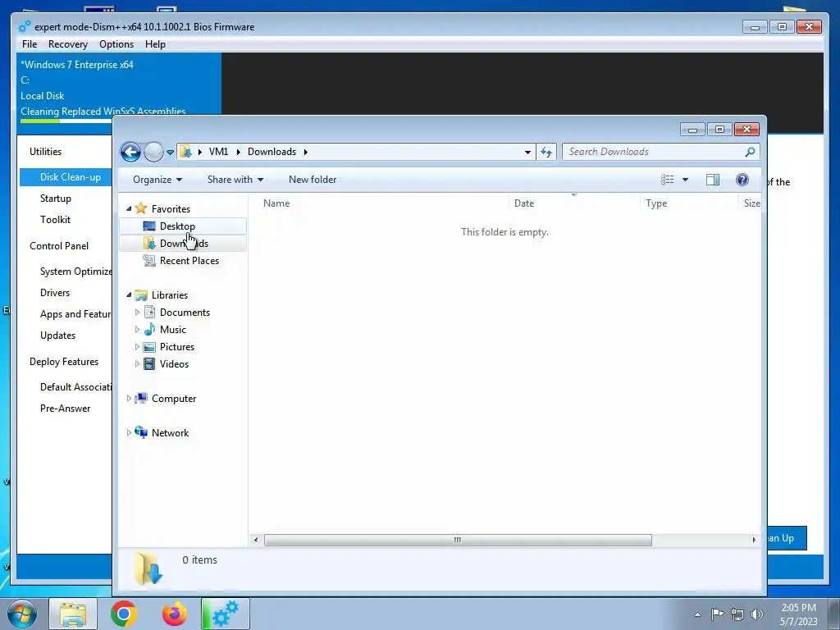This screenshot has width=840, height=630.
Task: Open the Dism++ Recovery menu
Action: (x=67, y=44)
